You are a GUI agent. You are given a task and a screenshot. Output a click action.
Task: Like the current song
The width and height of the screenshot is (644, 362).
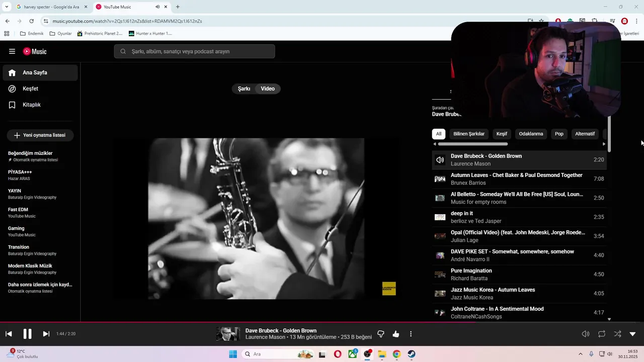(396, 334)
